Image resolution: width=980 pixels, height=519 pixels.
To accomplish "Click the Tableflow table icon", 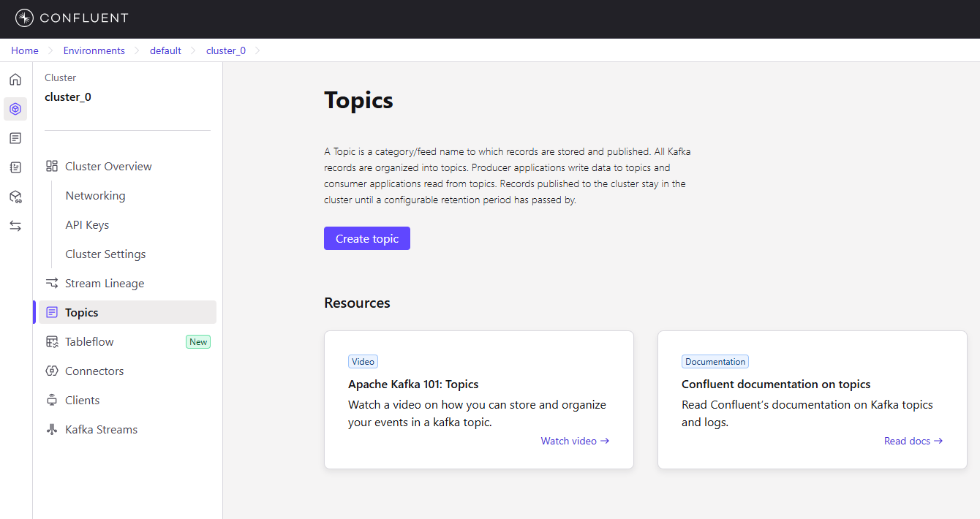I will (52, 341).
